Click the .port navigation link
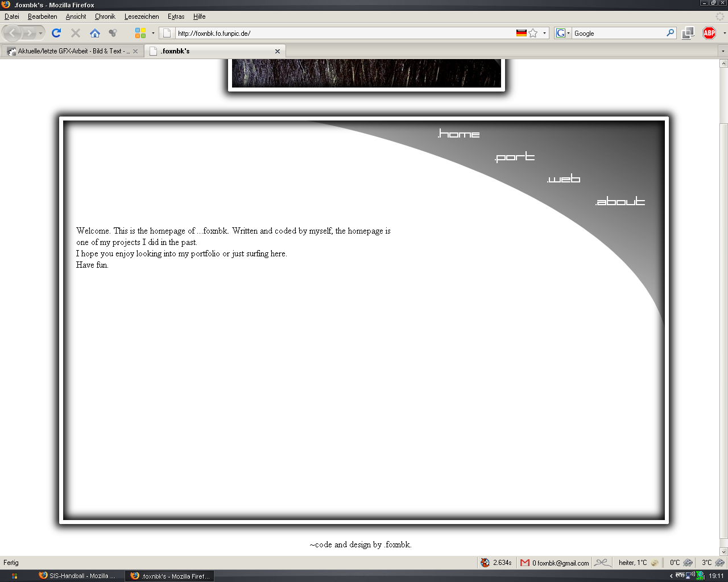 coord(515,157)
